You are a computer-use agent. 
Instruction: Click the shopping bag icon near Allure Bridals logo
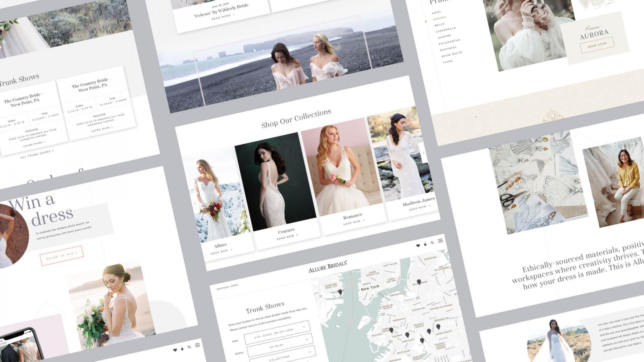424,243
